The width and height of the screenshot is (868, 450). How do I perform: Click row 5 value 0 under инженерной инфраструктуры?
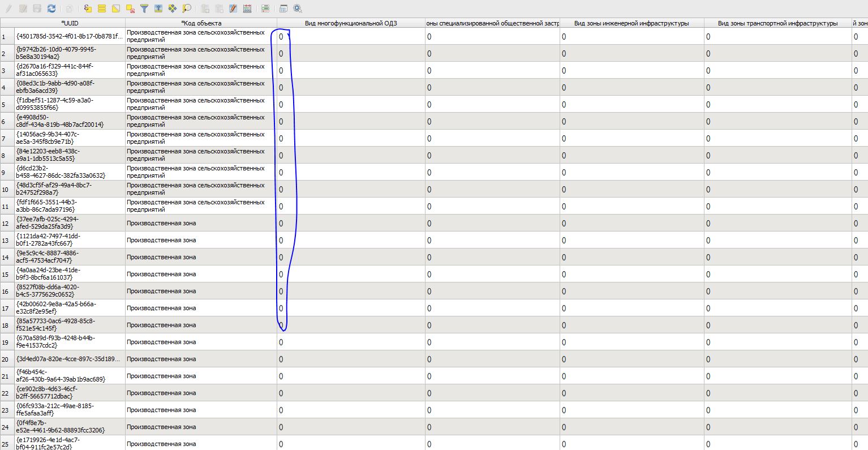point(631,104)
